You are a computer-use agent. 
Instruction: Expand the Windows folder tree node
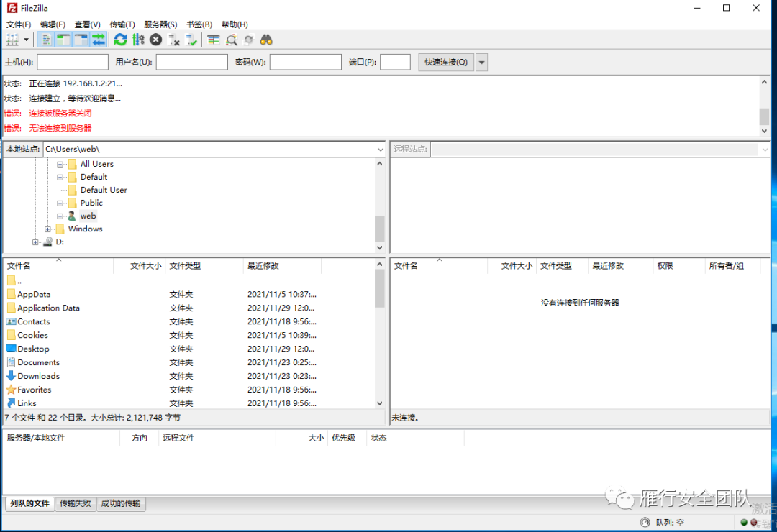(x=47, y=229)
